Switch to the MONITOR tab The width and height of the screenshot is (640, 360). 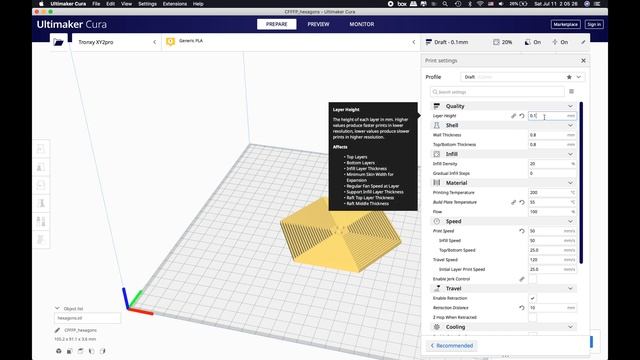[362, 24]
